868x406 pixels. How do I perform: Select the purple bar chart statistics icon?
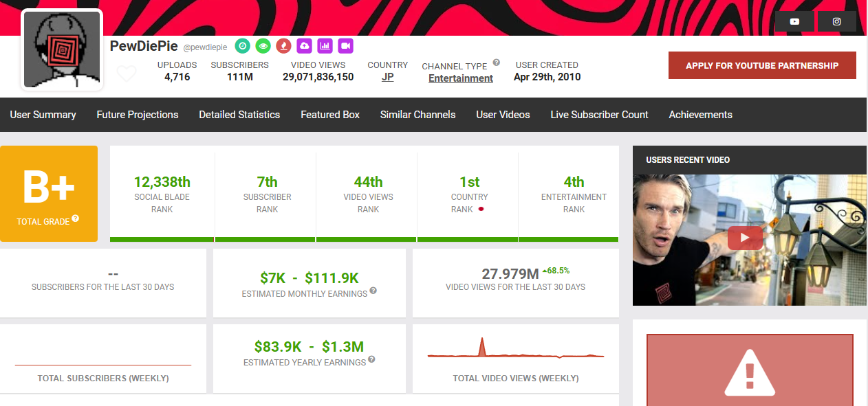(325, 45)
